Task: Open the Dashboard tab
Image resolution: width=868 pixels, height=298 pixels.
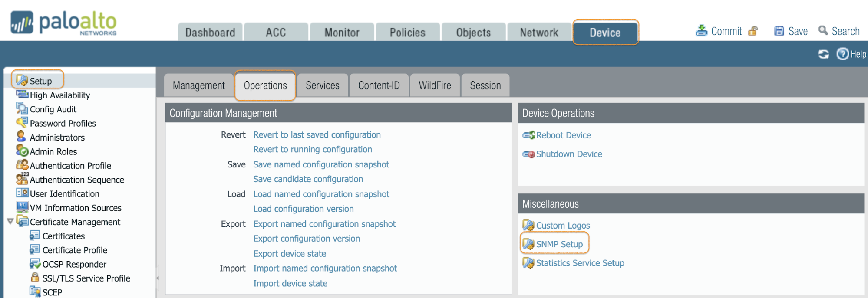Action: (210, 32)
